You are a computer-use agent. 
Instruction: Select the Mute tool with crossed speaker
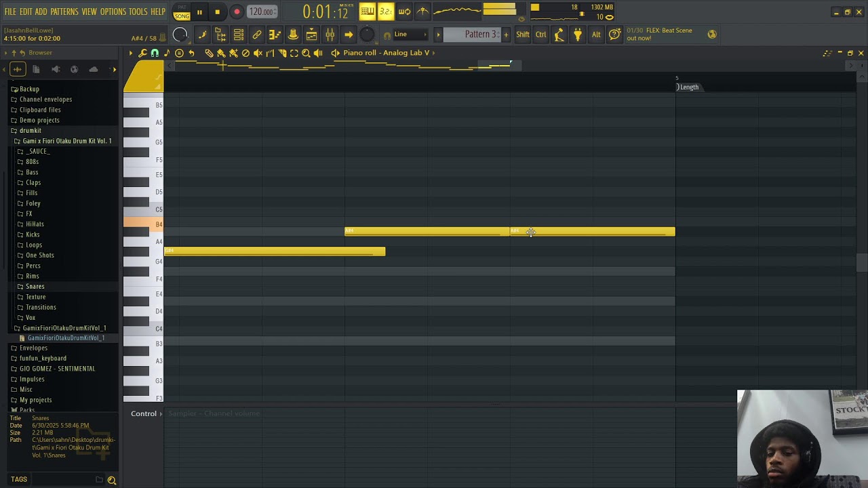click(258, 53)
